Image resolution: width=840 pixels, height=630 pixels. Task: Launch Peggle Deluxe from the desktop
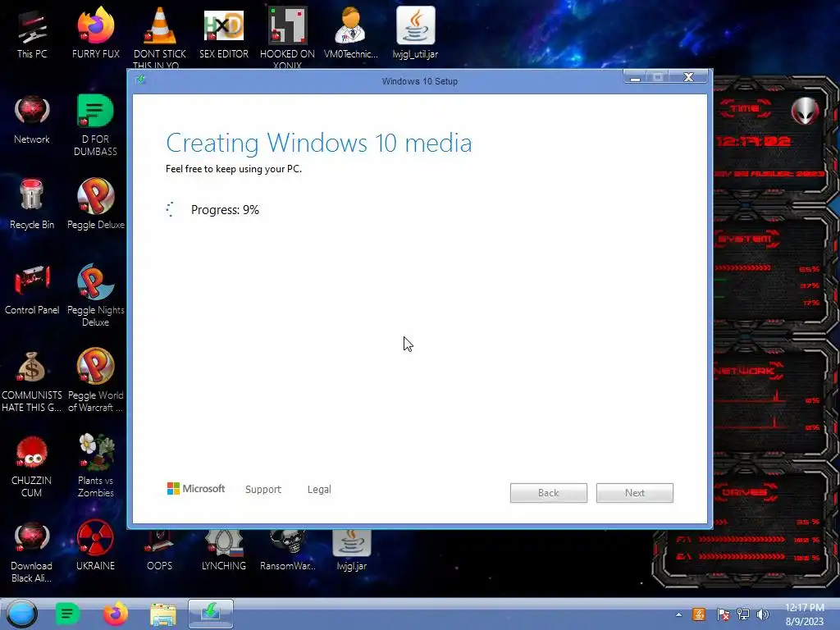[95, 204]
